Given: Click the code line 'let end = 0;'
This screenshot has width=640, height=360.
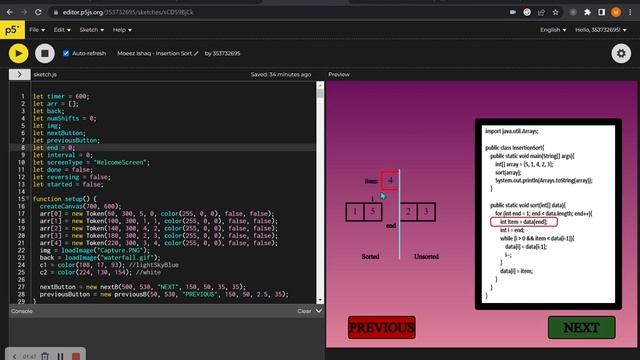Looking at the screenshot, I should pos(54,148).
